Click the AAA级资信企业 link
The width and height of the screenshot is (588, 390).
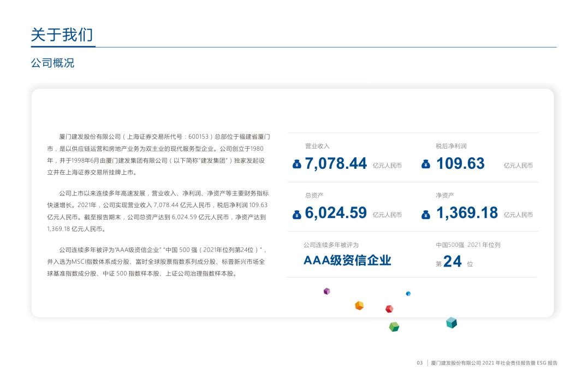[x=346, y=261]
